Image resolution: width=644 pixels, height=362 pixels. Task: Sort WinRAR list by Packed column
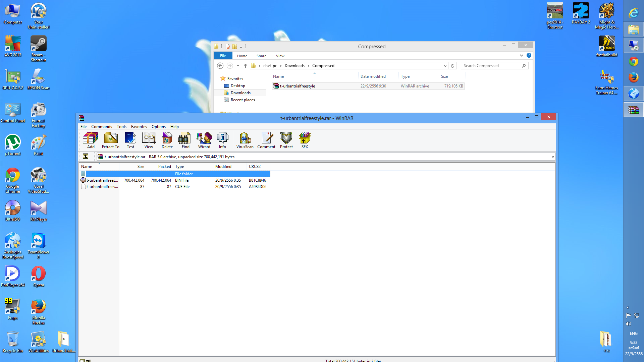(164, 167)
